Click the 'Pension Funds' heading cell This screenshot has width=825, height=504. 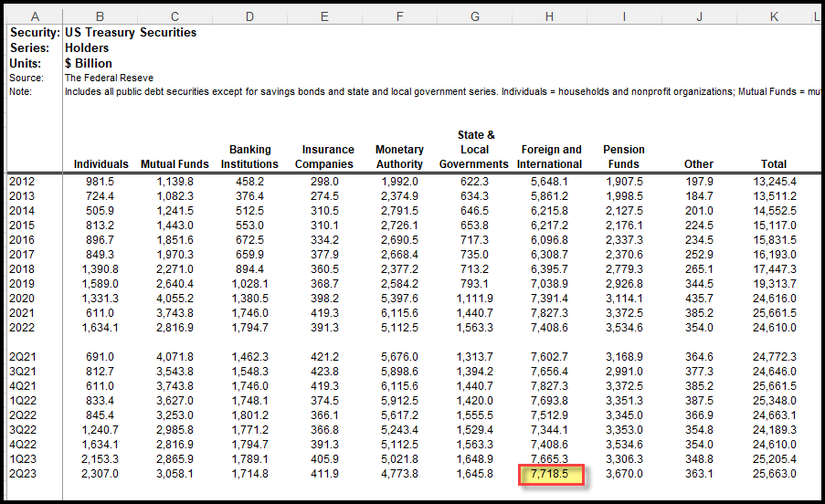tap(624, 157)
